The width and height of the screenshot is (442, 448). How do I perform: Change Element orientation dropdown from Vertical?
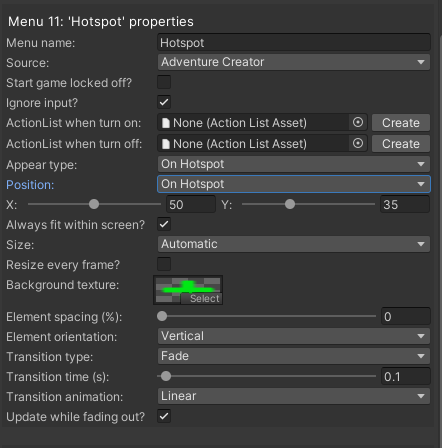294,336
